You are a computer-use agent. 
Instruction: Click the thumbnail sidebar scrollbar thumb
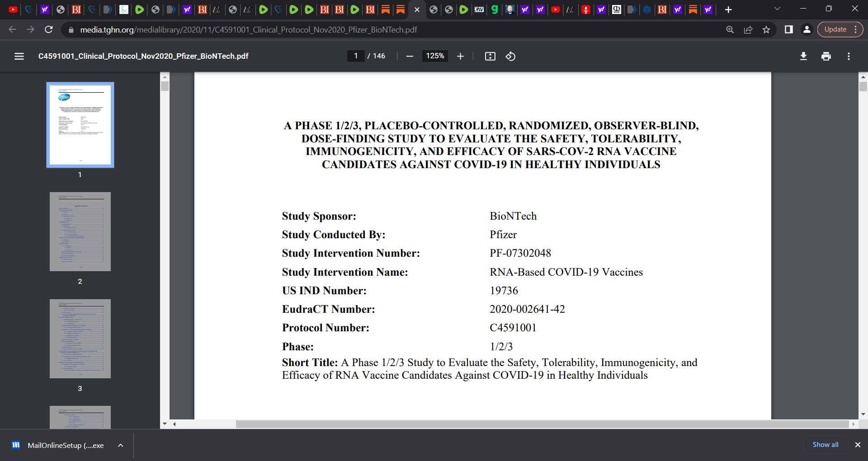pos(165,86)
